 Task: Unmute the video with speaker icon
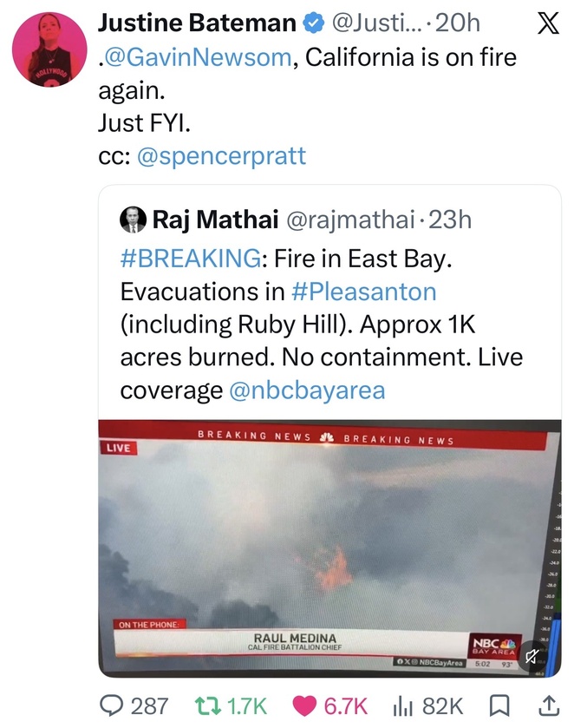[x=532, y=656]
